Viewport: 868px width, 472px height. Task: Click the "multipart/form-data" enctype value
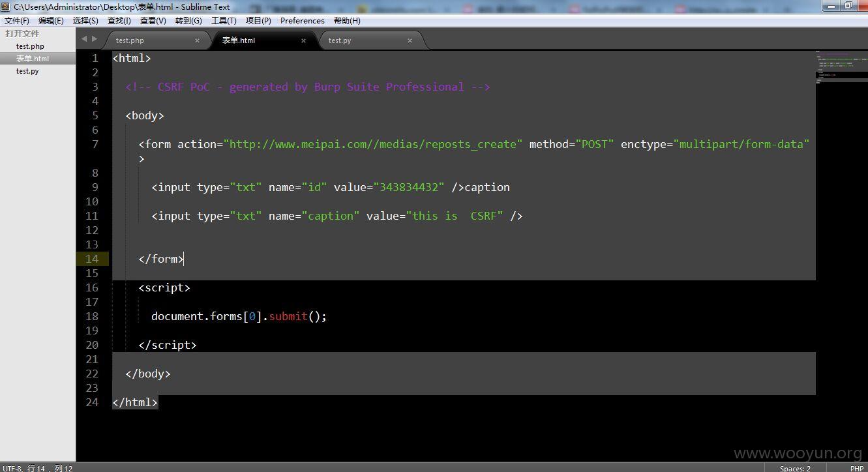[x=741, y=144]
